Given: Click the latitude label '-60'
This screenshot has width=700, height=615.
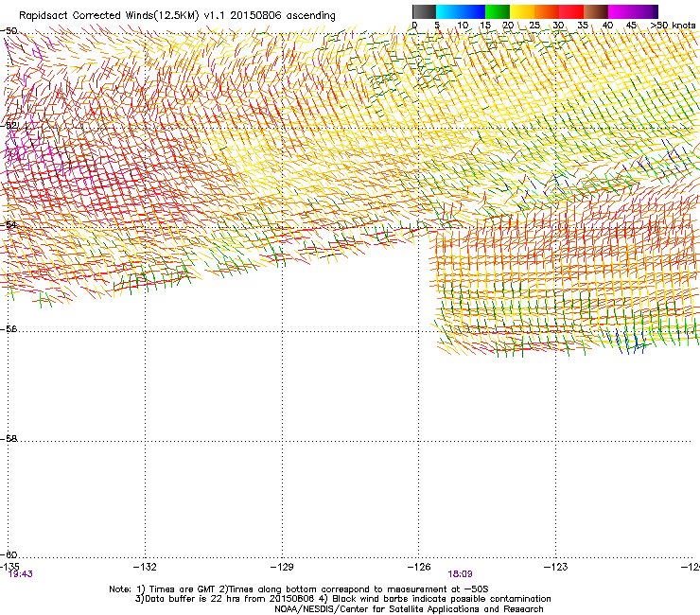Looking at the screenshot, I should point(9,554).
